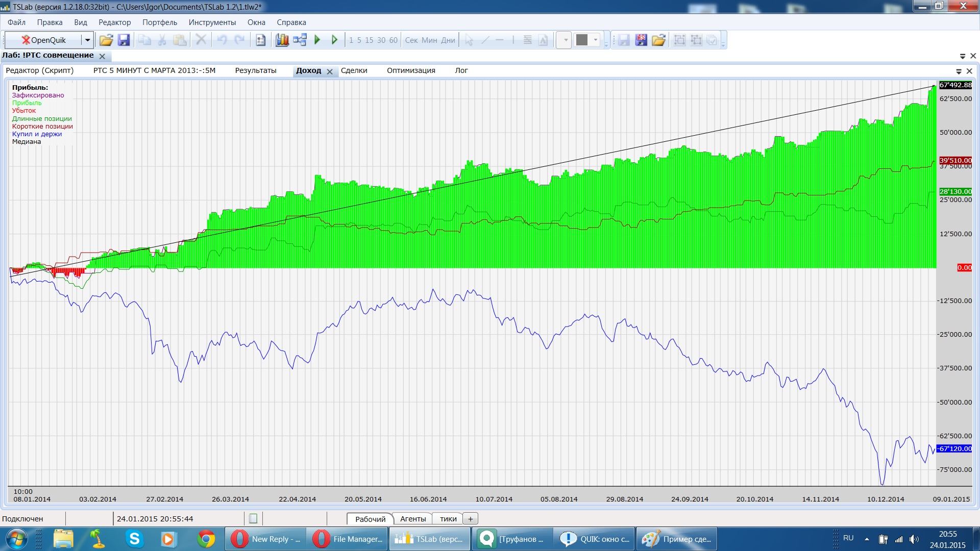
Task: Click small notepad icon in status bar
Action: click(x=253, y=519)
